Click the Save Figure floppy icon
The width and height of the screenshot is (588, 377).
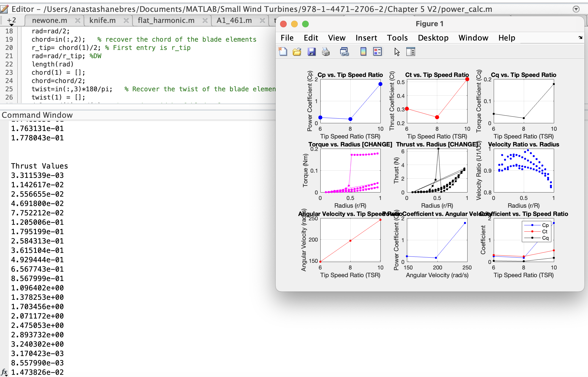[312, 52]
